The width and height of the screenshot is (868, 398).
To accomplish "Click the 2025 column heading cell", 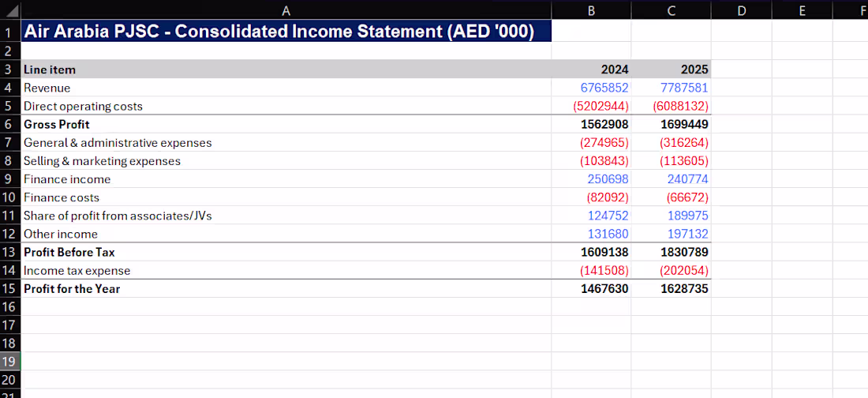I will coord(671,69).
